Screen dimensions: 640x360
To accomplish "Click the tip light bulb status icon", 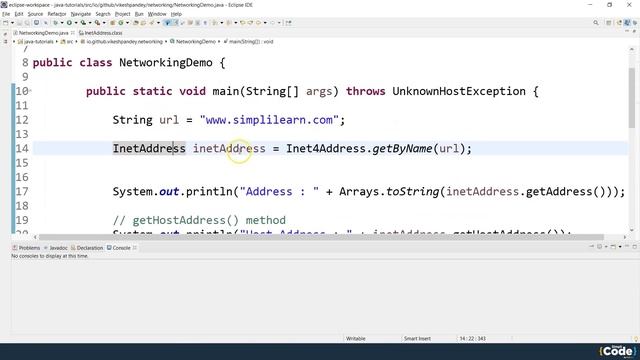I will click(636, 339).
